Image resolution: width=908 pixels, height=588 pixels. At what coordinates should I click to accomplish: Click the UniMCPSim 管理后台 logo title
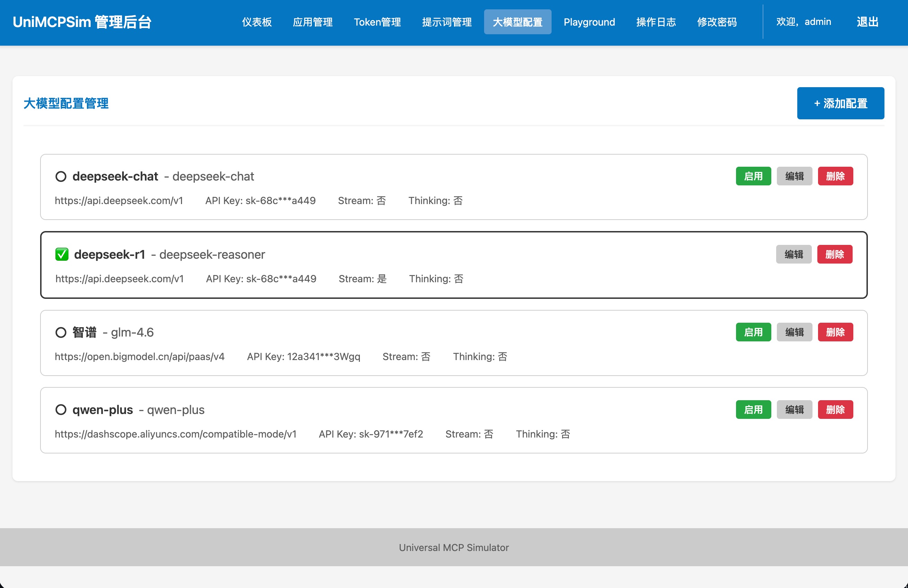(82, 22)
